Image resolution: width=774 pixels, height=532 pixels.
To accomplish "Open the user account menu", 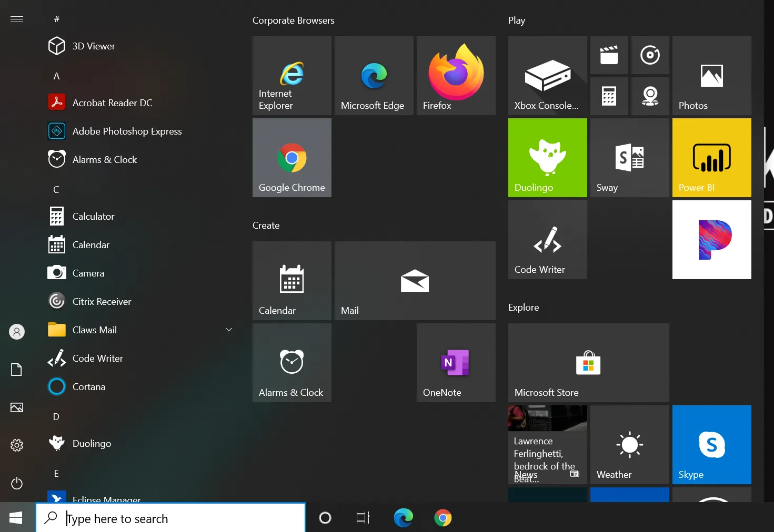I will click(17, 332).
